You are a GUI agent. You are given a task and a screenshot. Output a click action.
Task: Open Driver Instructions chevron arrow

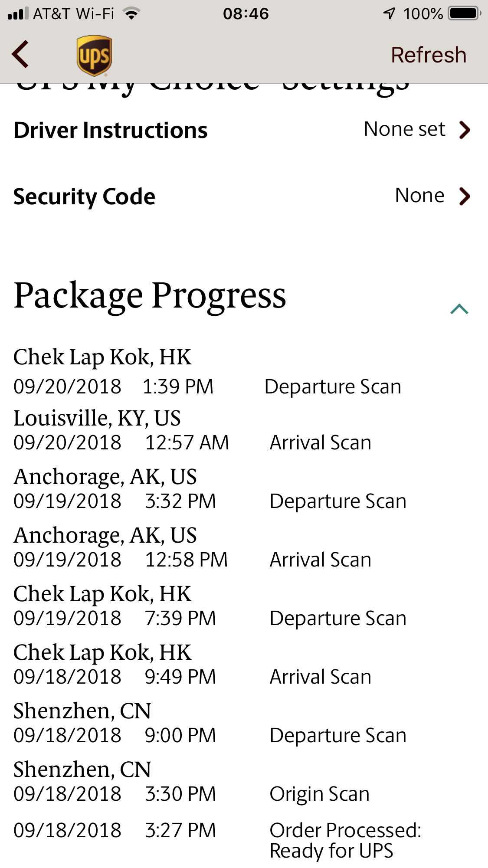(x=465, y=130)
